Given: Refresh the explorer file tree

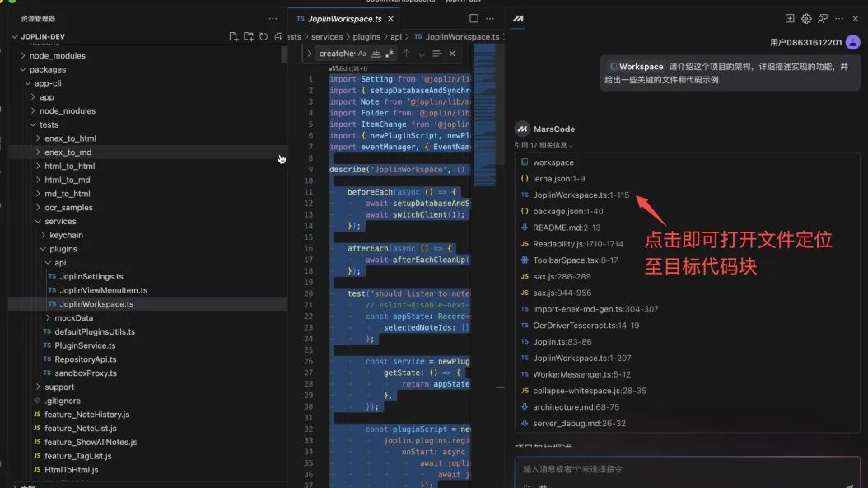Looking at the screenshot, I should point(264,37).
